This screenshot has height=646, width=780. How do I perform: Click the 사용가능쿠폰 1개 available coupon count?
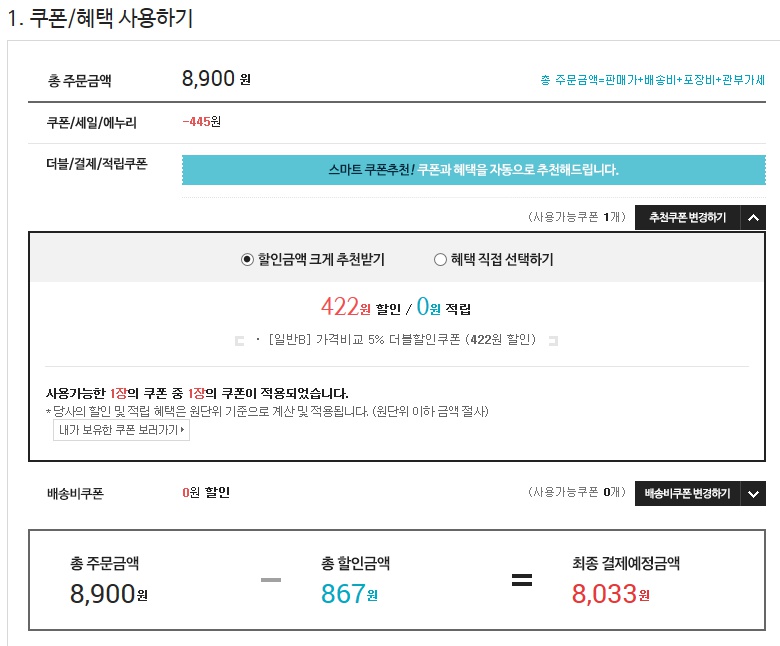(x=577, y=217)
